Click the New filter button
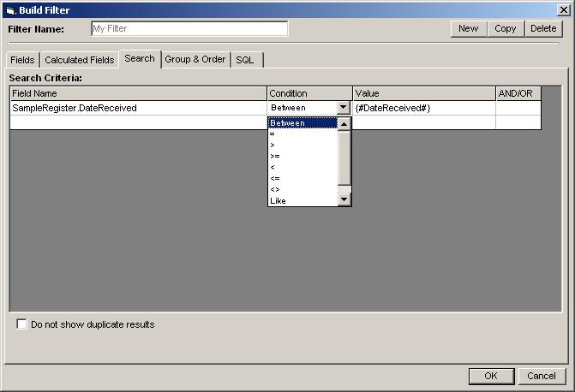The width and height of the screenshot is (575, 392). point(468,28)
